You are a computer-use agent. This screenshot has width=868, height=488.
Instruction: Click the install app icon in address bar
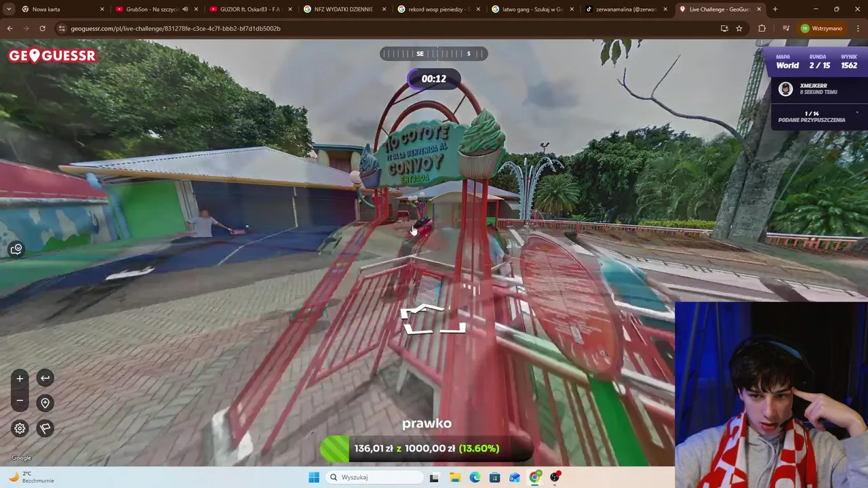click(724, 28)
